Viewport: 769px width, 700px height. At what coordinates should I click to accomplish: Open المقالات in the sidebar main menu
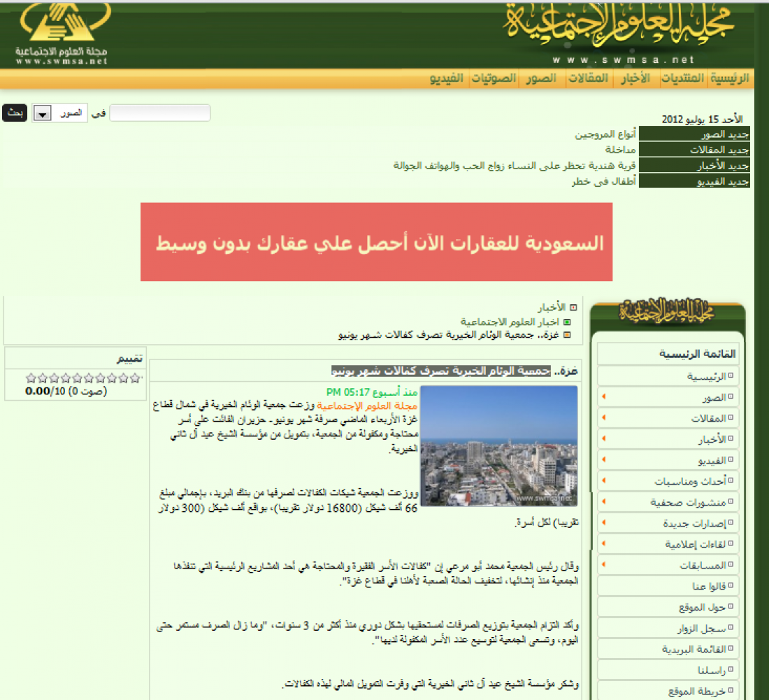coord(668,418)
